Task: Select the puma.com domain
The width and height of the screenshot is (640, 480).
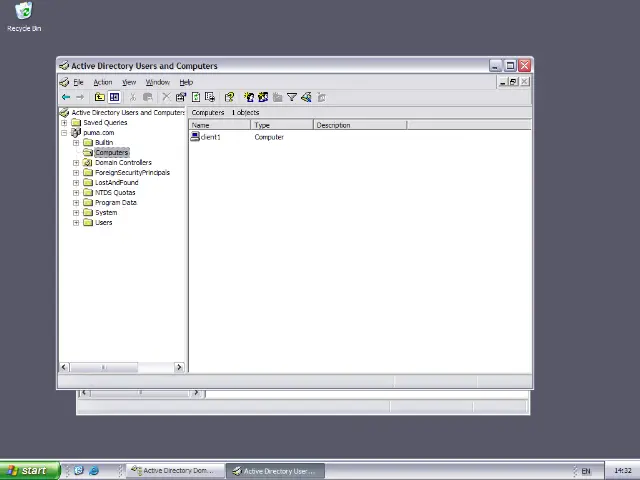Action: 99,133
